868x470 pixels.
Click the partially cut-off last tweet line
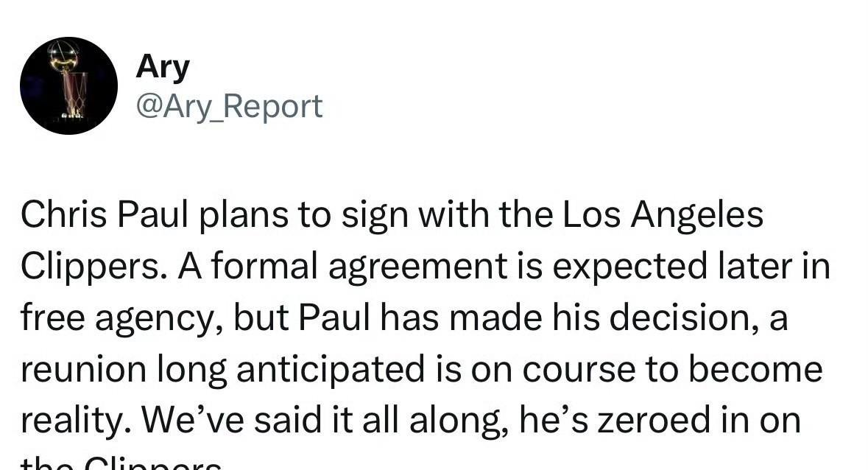[x=121, y=463]
